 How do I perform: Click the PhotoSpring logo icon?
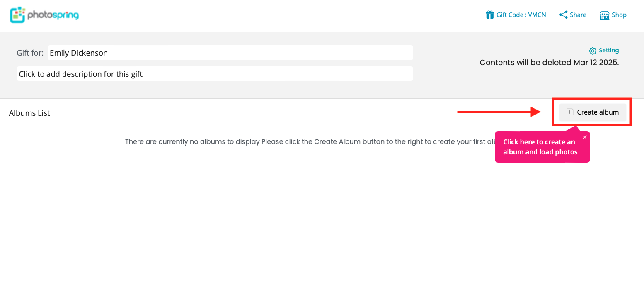tap(17, 15)
